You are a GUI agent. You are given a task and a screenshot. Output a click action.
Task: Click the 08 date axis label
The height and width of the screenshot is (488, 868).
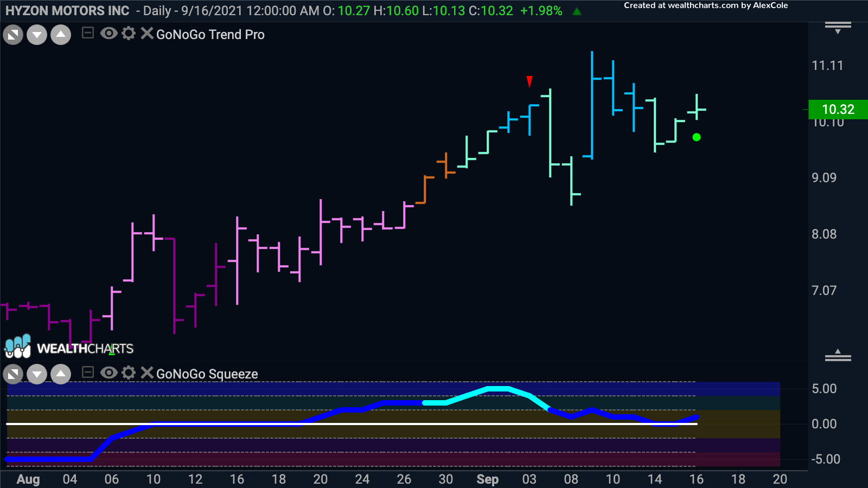click(571, 479)
